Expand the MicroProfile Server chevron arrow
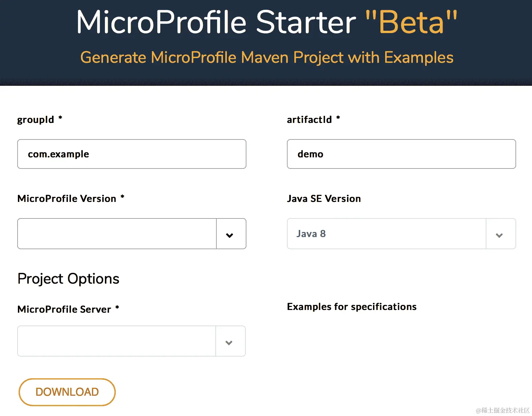Viewport: 532px width, 416px height. tap(229, 342)
